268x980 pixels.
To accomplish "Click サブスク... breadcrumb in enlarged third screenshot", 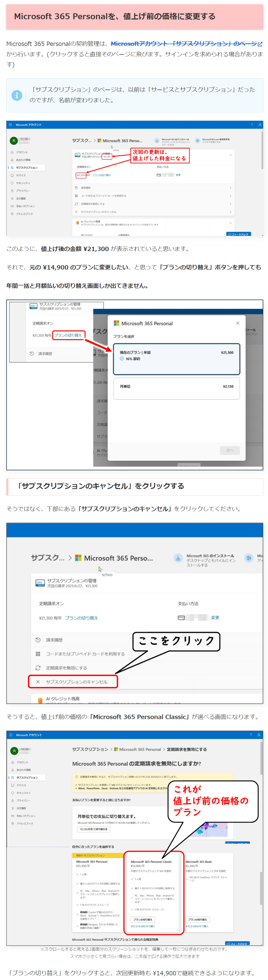I will pyautogui.click(x=48, y=558).
